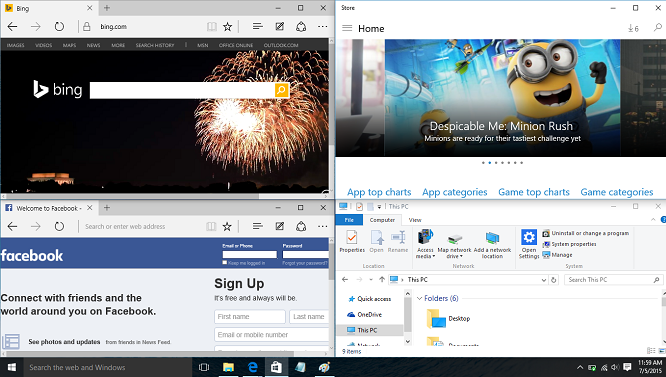
Task: Open the File tab in Explorer
Action: tap(349, 220)
